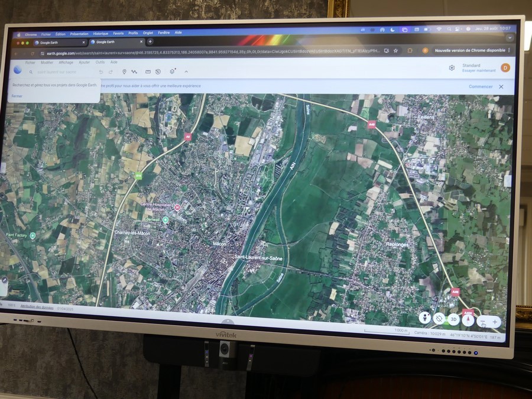Click Fermer in the projects tooltip
The height and width of the screenshot is (399, 532).
click(17, 96)
